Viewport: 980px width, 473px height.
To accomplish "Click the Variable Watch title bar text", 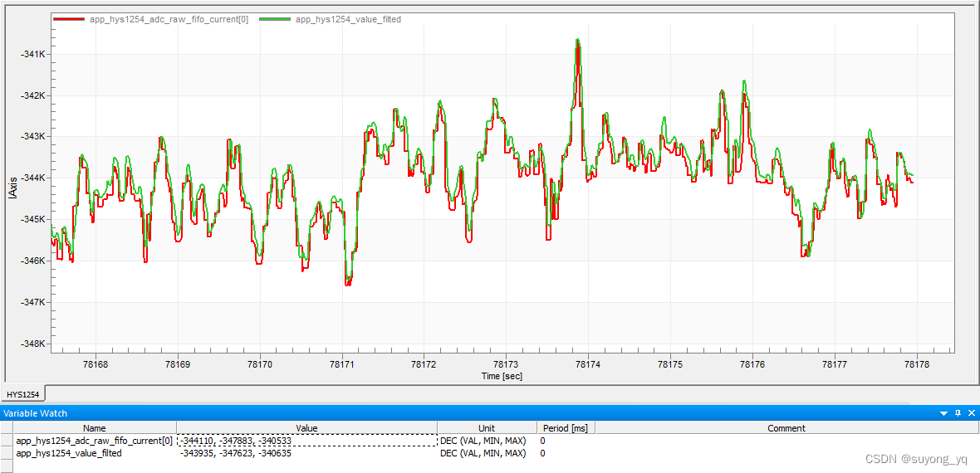I will point(36,413).
